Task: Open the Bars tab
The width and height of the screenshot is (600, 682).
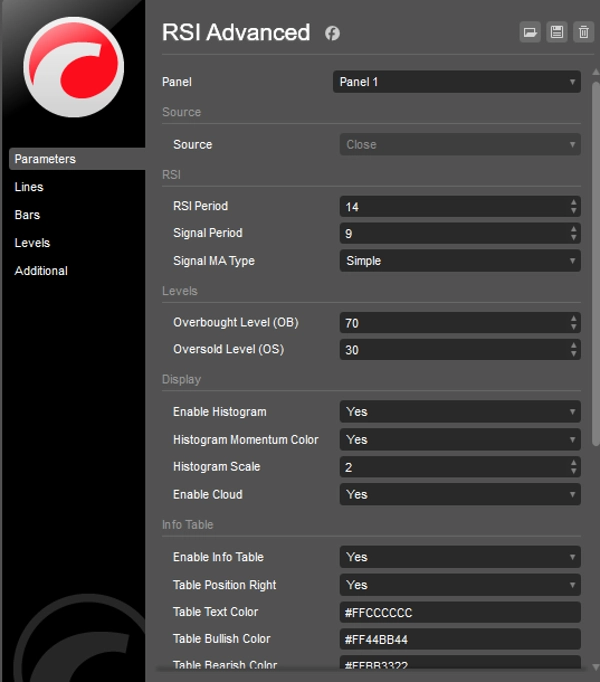Action: 27,215
